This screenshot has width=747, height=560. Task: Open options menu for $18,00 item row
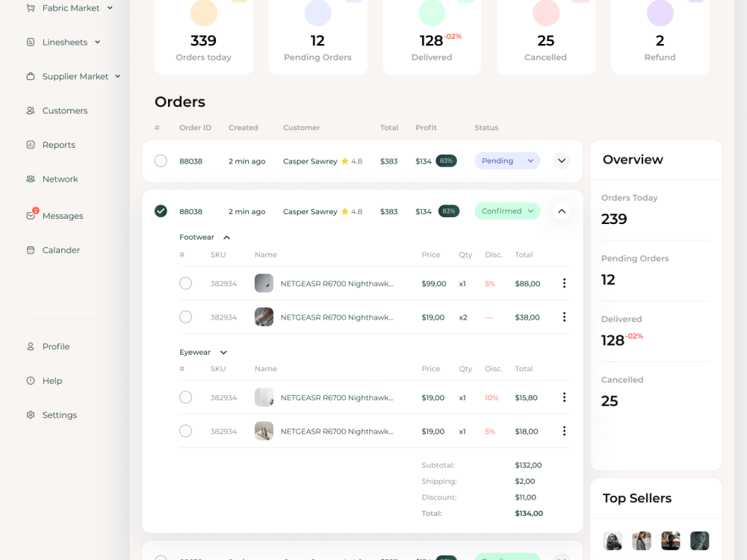tap(564, 432)
